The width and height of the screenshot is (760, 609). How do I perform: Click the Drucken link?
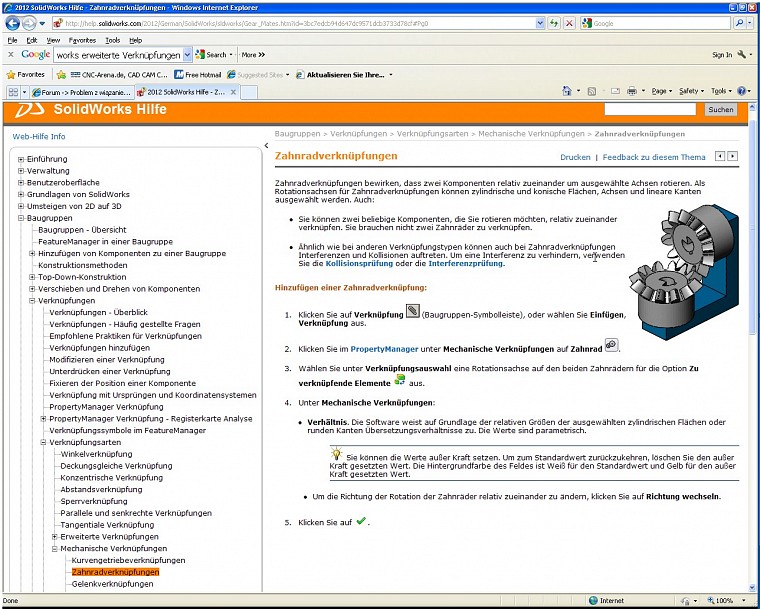pos(575,157)
